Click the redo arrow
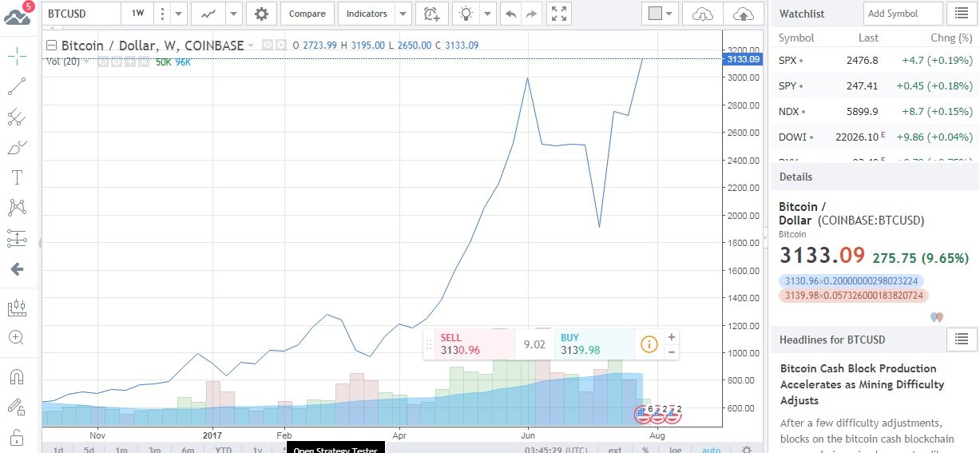 tap(531, 14)
